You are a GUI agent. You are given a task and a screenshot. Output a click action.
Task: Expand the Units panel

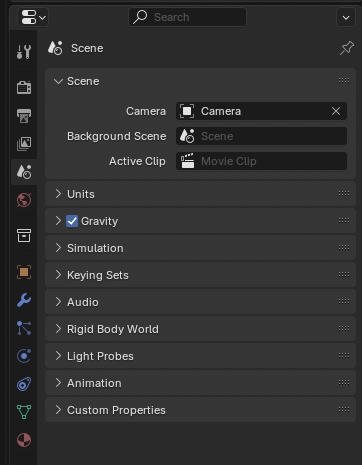[200, 194]
